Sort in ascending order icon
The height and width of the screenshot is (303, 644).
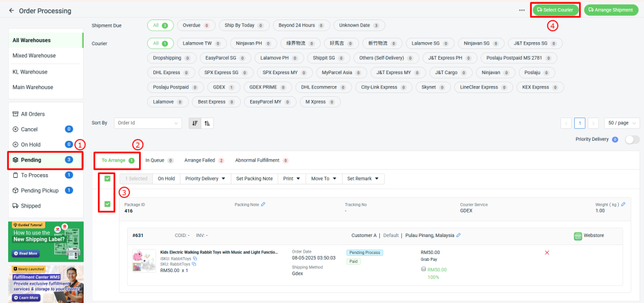207,123
